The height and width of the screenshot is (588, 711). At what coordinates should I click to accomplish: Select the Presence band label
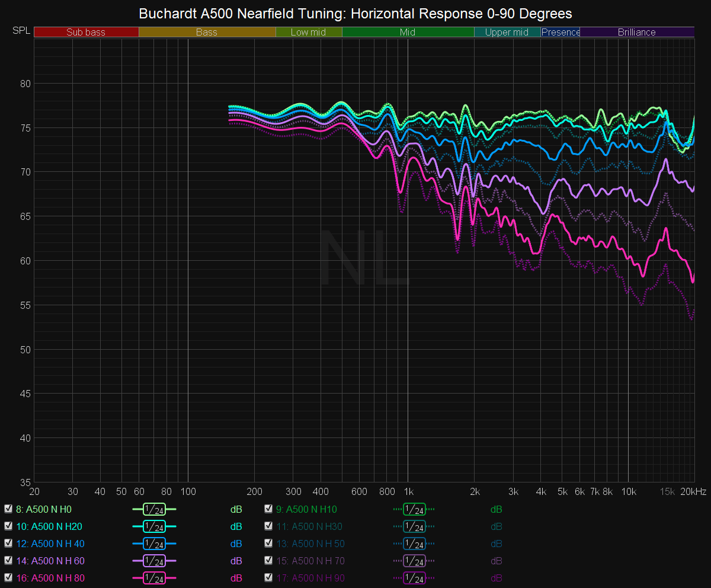click(561, 32)
